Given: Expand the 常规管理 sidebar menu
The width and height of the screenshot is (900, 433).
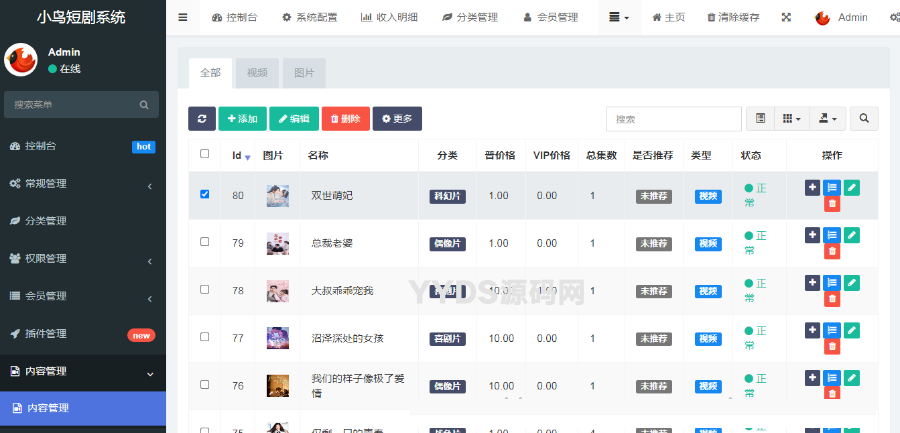Looking at the screenshot, I should pos(82,184).
